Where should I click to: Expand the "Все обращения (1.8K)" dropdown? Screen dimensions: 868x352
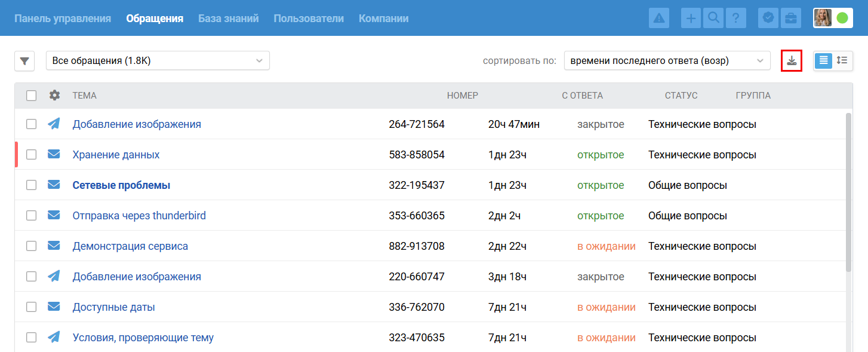pos(158,61)
